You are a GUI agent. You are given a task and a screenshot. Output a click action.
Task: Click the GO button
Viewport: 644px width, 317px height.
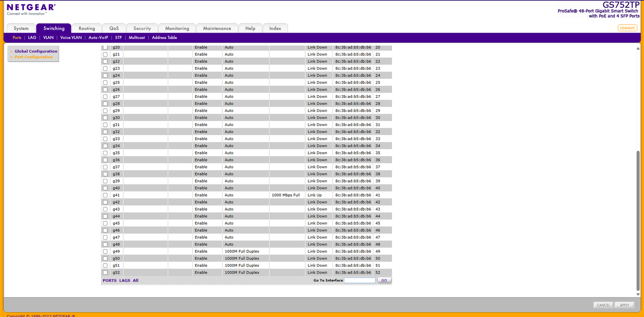(x=384, y=280)
